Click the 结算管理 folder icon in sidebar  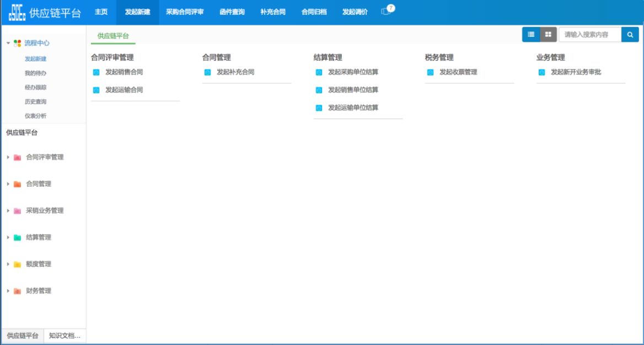(18, 238)
